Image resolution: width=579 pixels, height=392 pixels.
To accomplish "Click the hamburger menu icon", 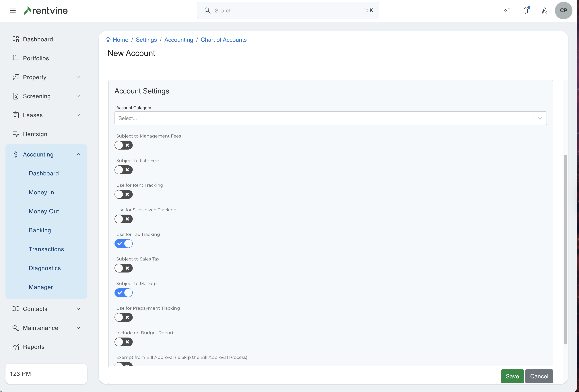I will (13, 10).
